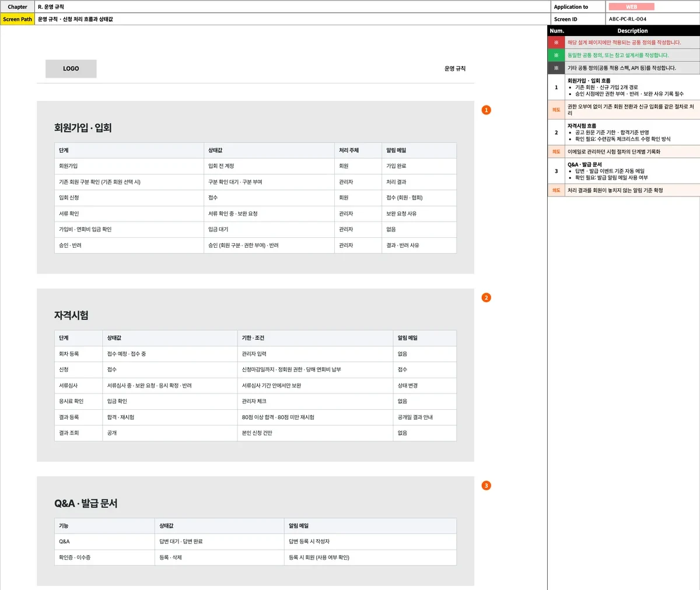
Task: Select the yellow Screen Path label
Action: pyautogui.click(x=17, y=19)
